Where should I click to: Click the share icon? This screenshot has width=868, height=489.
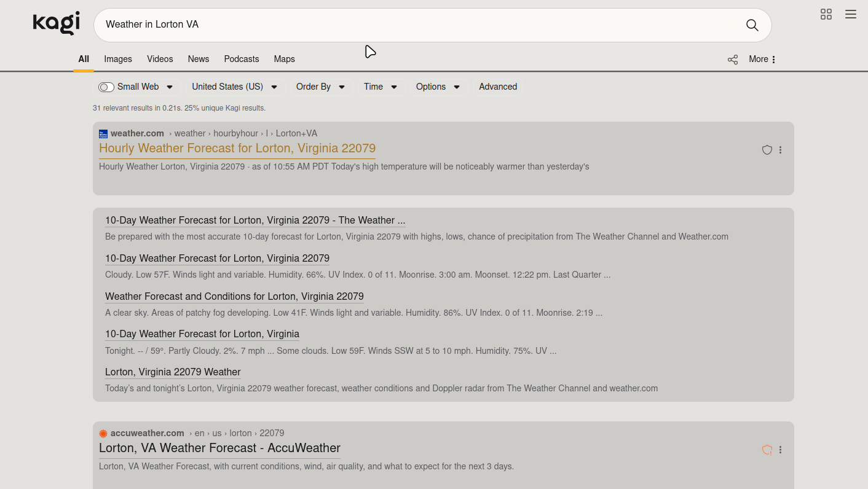click(733, 60)
